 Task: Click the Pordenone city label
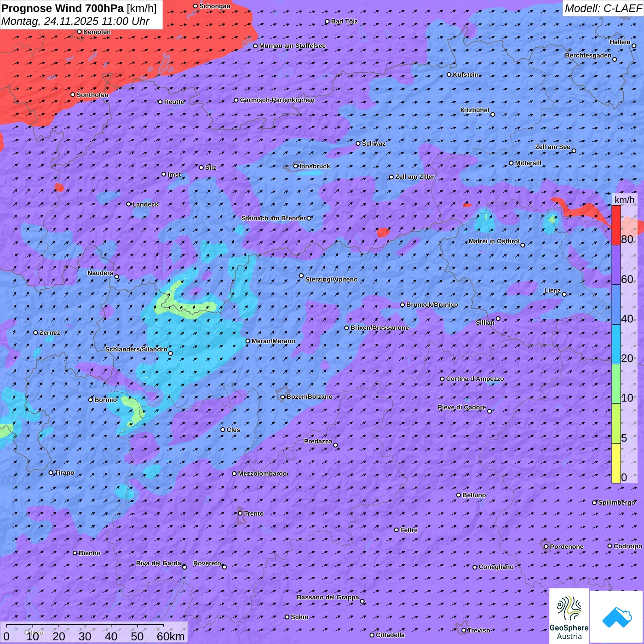pyautogui.click(x=567, y=546)
